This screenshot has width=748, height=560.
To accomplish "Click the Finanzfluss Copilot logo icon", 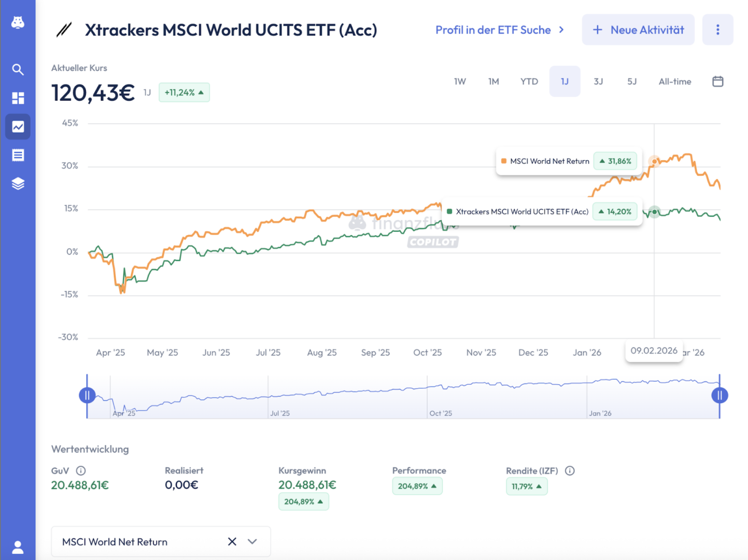I will click(18, 22).
